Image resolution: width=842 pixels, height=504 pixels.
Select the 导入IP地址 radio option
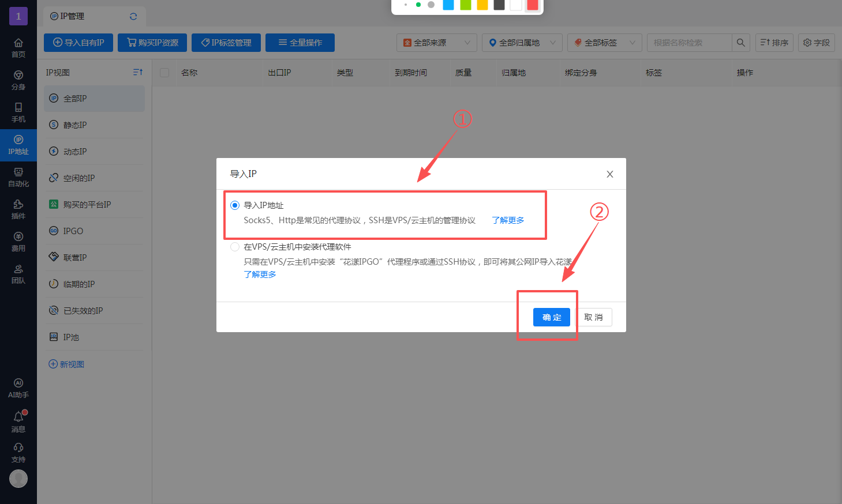click(x=235, y=205)
